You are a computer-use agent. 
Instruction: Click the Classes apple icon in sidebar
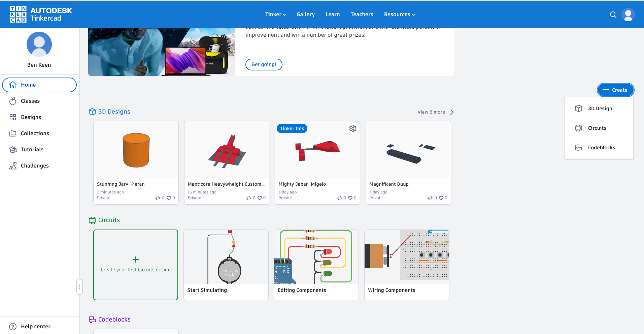[13, 101]
